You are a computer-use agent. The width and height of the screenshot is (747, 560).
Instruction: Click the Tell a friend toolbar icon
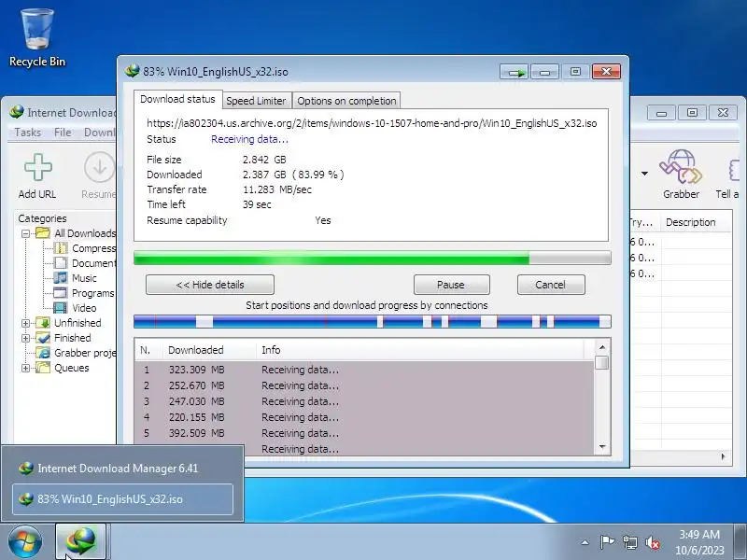coord(734,170)
